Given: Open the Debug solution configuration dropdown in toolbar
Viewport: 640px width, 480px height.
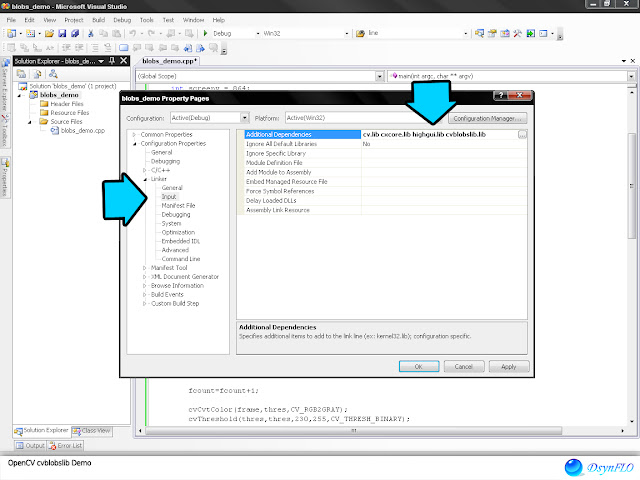Looking at the screenshot, I should click(x=258, y=33).
